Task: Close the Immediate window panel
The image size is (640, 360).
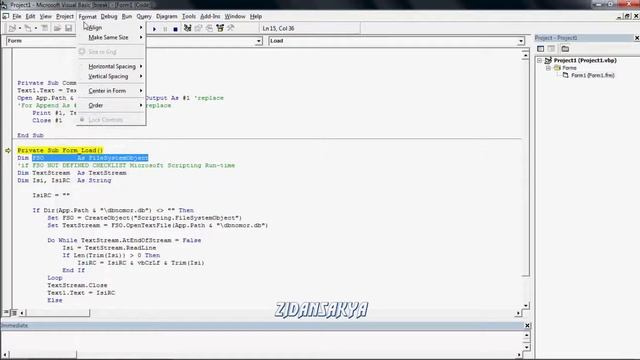Action: click(x=527, y=325)
